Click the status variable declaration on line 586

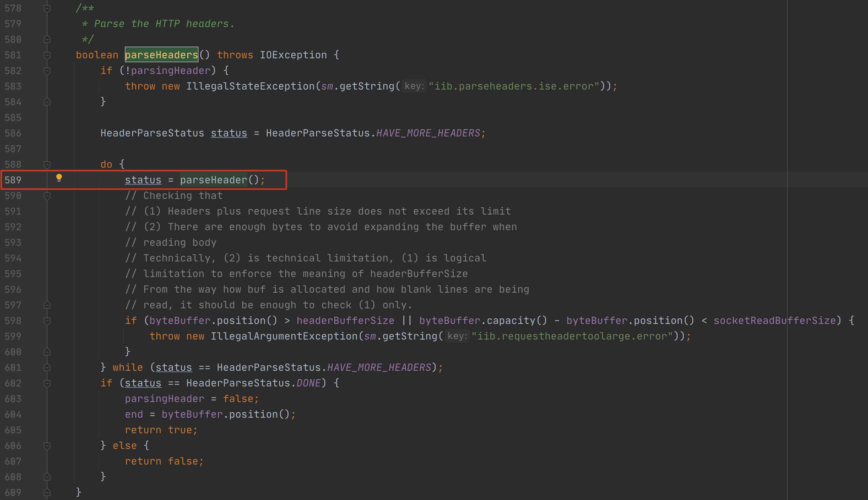[229, 133]
